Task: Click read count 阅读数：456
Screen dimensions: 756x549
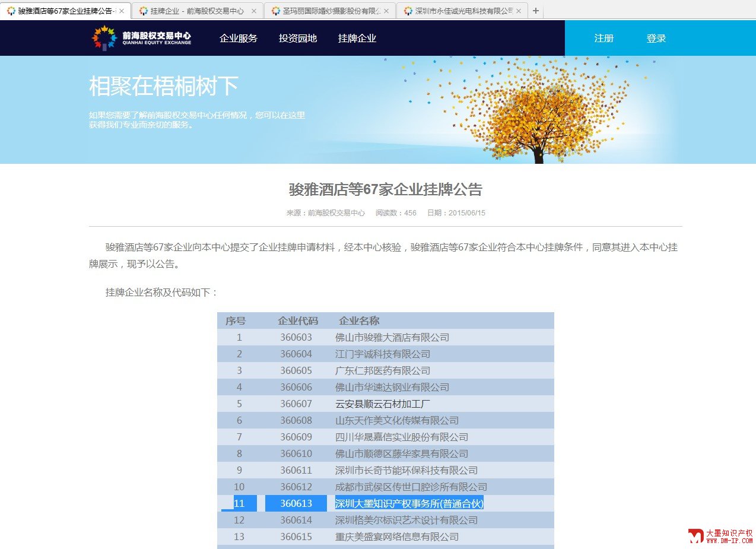Action: point(396,212)
